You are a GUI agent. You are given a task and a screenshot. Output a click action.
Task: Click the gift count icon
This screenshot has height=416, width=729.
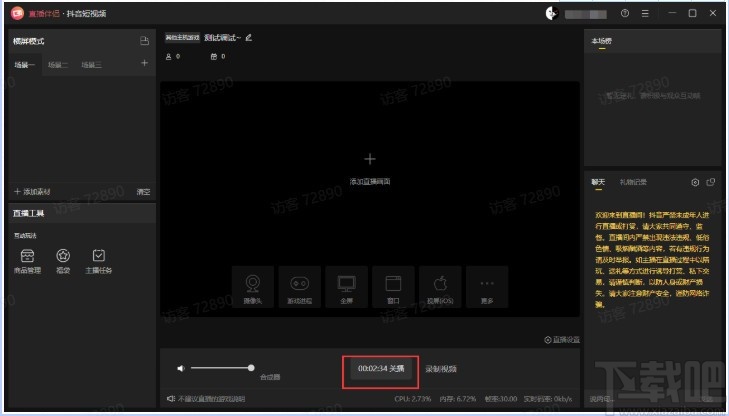tap(214, 56)
